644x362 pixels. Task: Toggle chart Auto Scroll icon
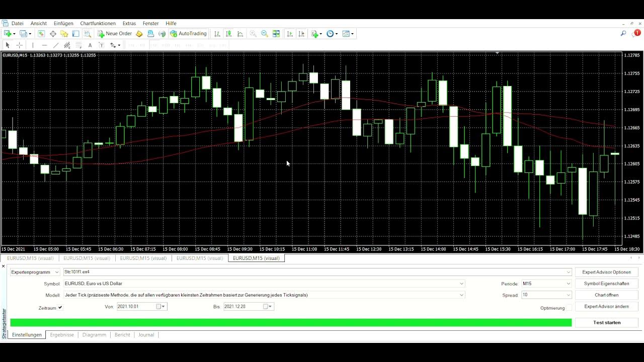click(x=290, y=34)
